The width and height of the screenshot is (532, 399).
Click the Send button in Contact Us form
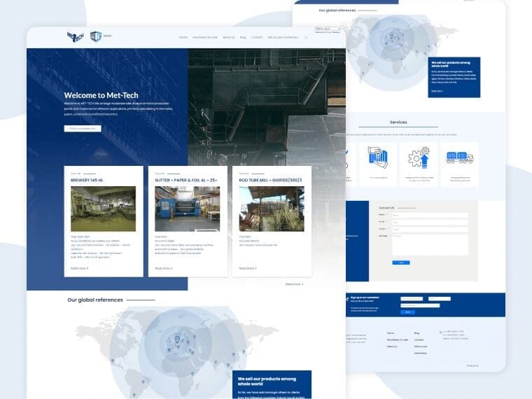pos(401,262)
